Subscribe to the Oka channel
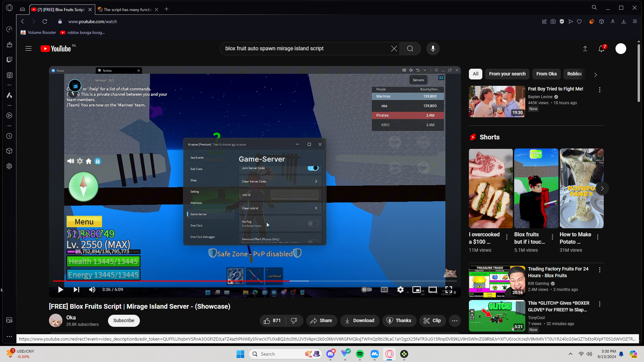Viewport: 644px width, 362px height. click(x=124, y=321)
